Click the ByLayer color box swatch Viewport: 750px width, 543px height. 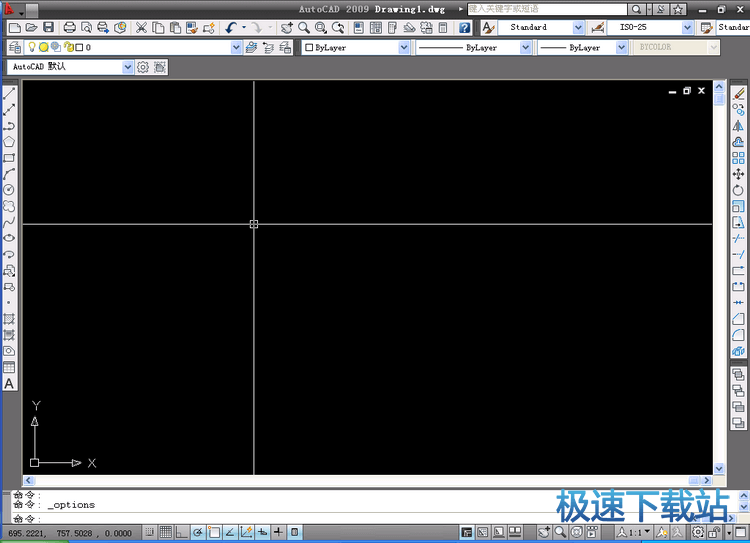309,47
